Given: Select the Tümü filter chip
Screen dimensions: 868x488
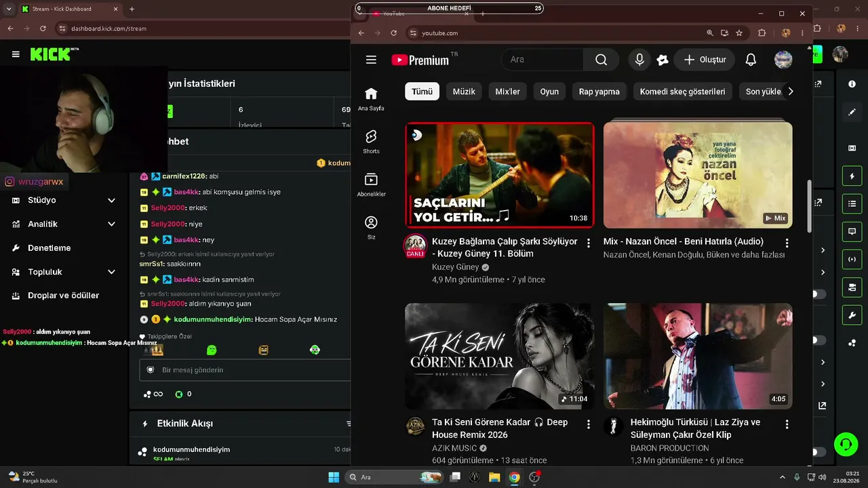Looking at the screenshot, I should pos(422,91).
